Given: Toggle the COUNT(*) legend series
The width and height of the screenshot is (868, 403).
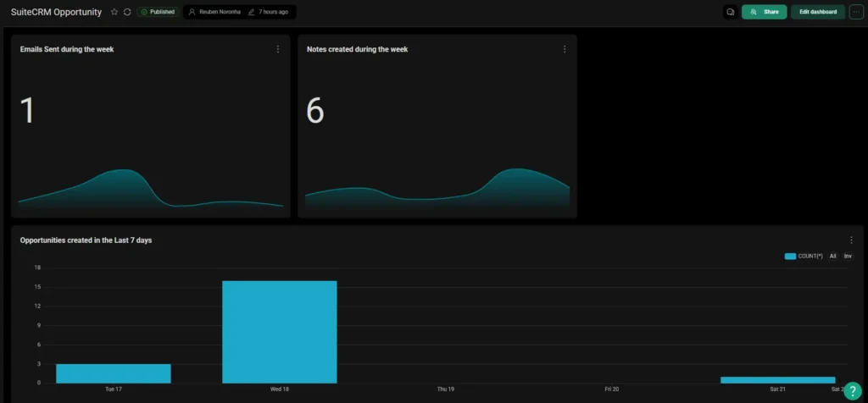Looking at the screenshot, I should pyautogui.click(x=804, y=256).
